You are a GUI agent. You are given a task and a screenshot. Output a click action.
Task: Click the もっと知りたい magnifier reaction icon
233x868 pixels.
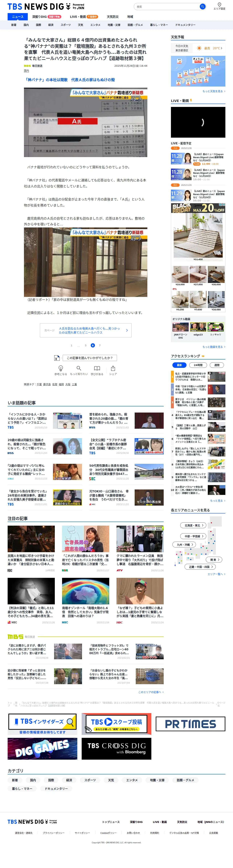click(x=79, y=368)
